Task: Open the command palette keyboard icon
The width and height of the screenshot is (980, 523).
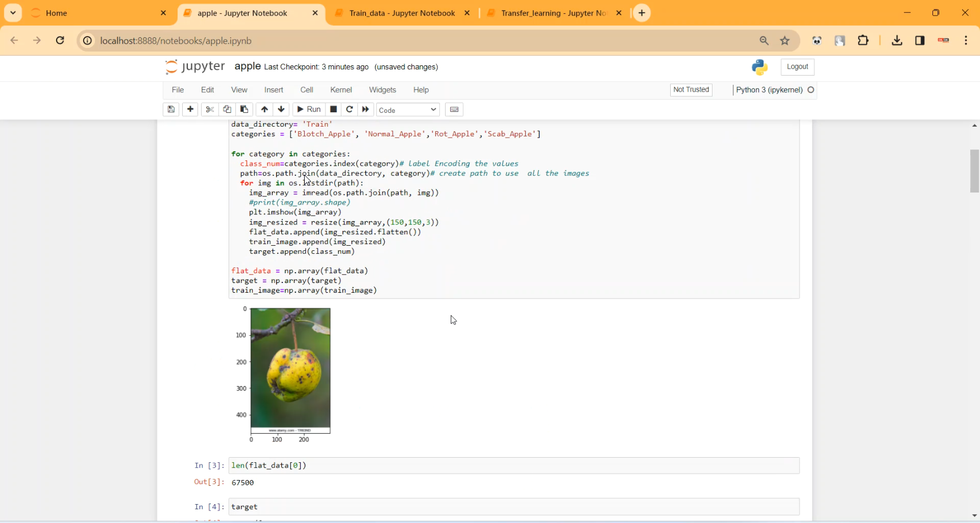Action: [454, 109]
